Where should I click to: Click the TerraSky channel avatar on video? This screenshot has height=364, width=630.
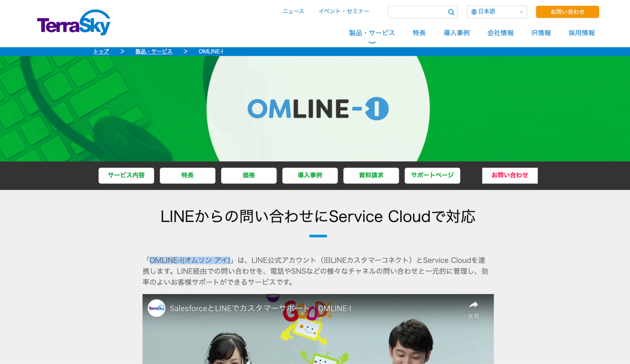click(157, 308)
